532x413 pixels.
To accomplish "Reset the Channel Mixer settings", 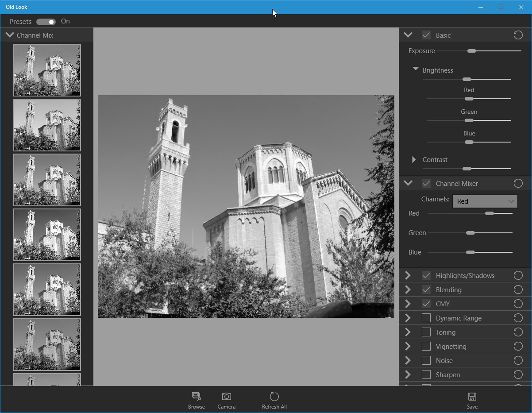I will coord(518,183).
